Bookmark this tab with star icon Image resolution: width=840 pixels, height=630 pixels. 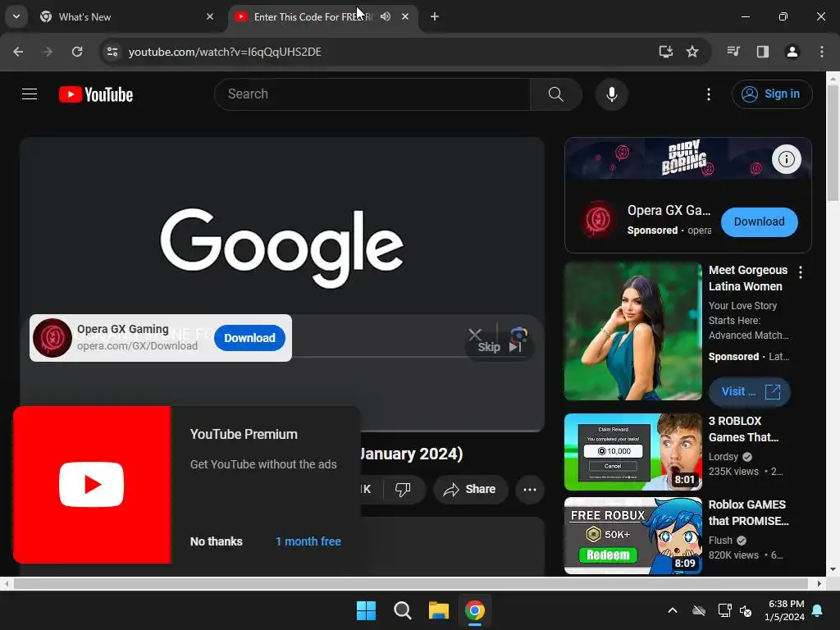click(x=692, y=52)
